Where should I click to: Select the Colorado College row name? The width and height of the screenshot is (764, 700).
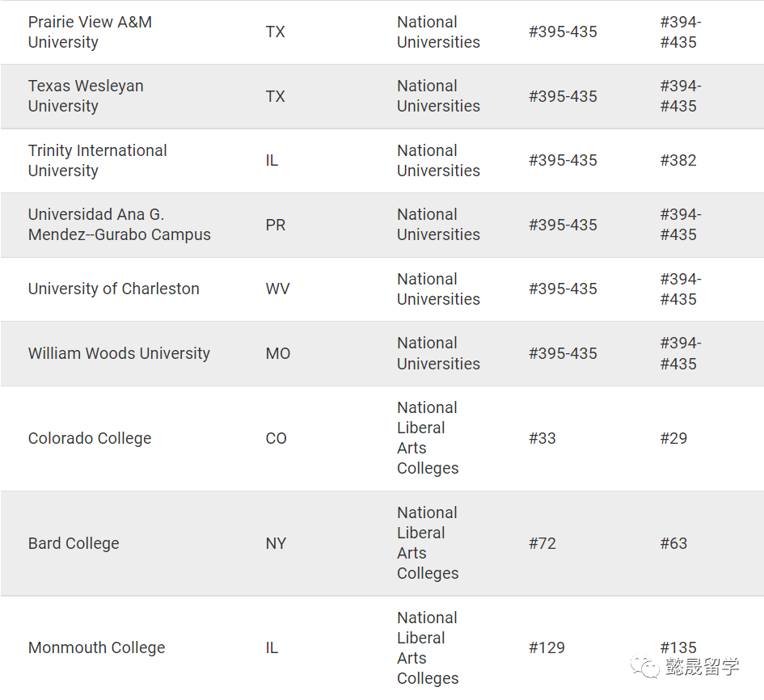90,438
